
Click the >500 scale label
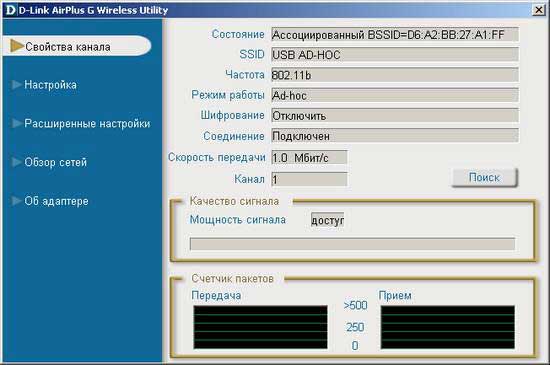pyautogui.click(x=355, y=305)
